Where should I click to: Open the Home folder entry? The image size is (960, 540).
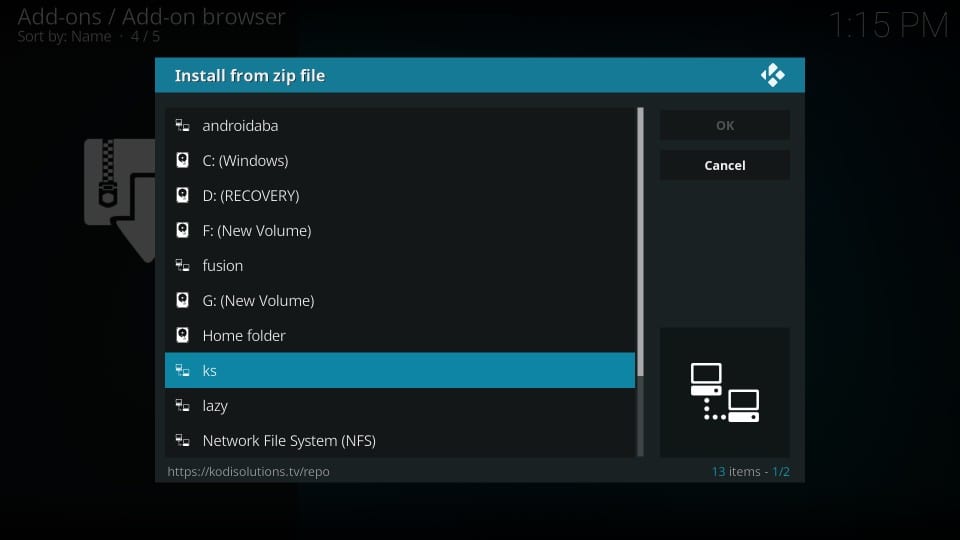(x=400, y=335)
